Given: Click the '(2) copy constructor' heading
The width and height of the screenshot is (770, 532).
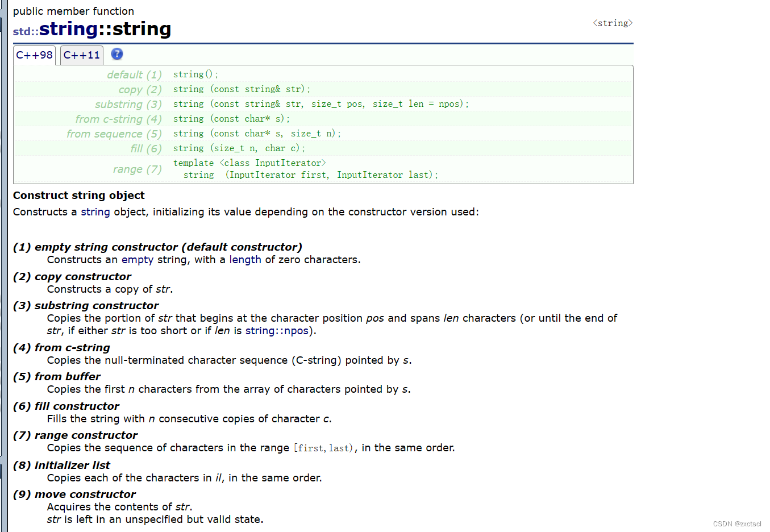Looking at the screenshot, I should [72, 277].
